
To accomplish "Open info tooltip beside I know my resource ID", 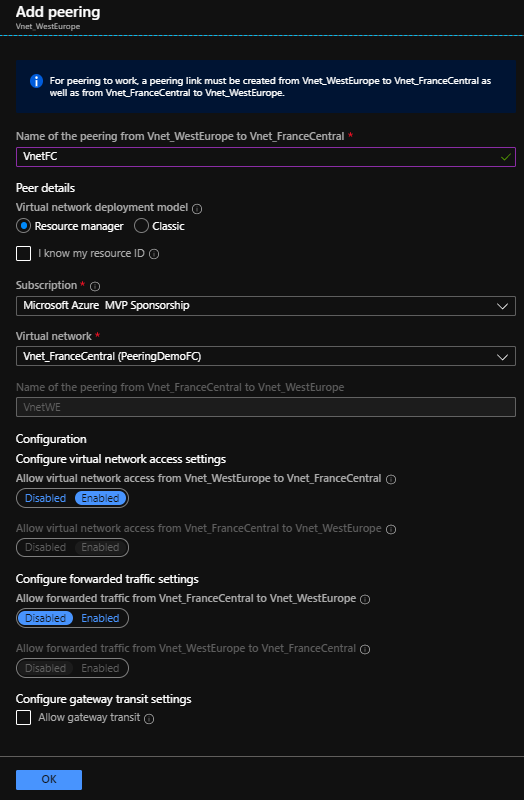I will [154, 254].
